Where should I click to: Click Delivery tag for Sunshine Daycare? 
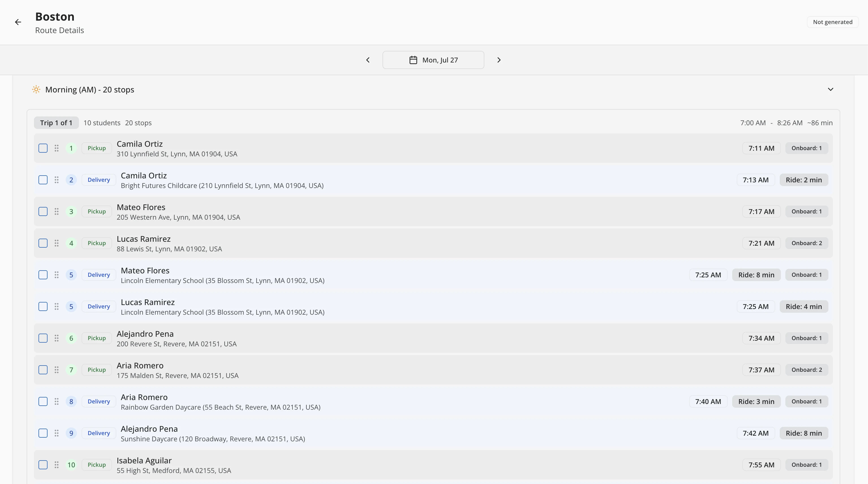tap(99, 433)
